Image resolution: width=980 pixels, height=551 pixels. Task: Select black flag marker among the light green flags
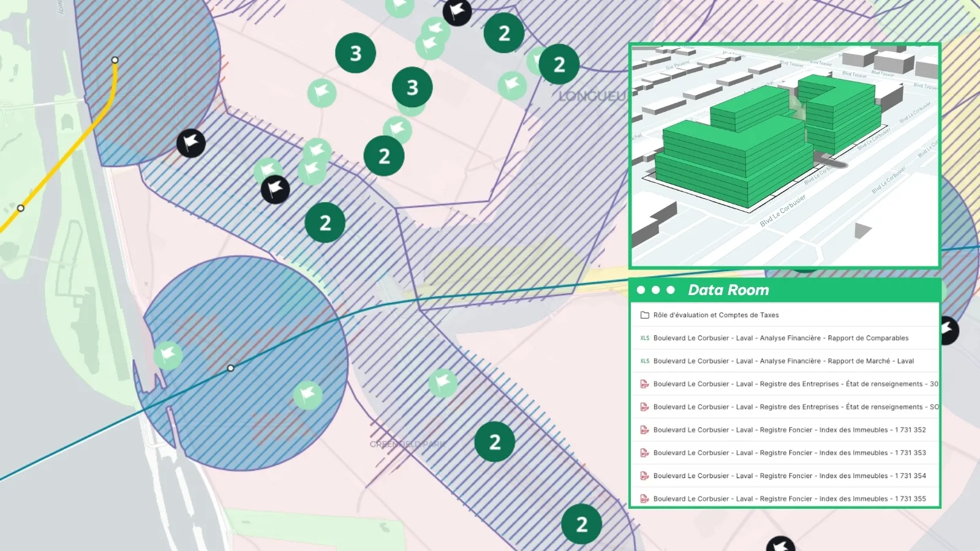pos(276,189)
